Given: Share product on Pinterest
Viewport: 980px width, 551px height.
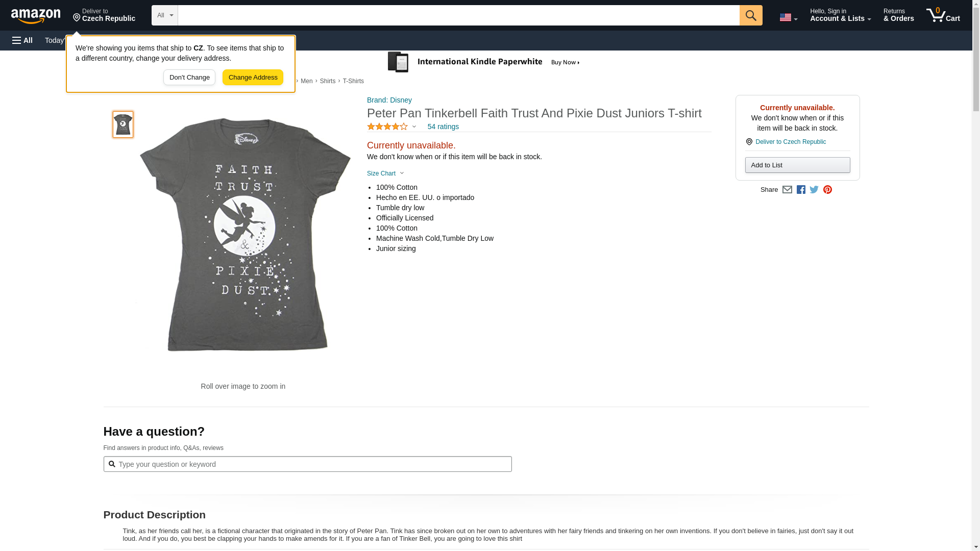Looking at the screenshot, I should [827, 190].
